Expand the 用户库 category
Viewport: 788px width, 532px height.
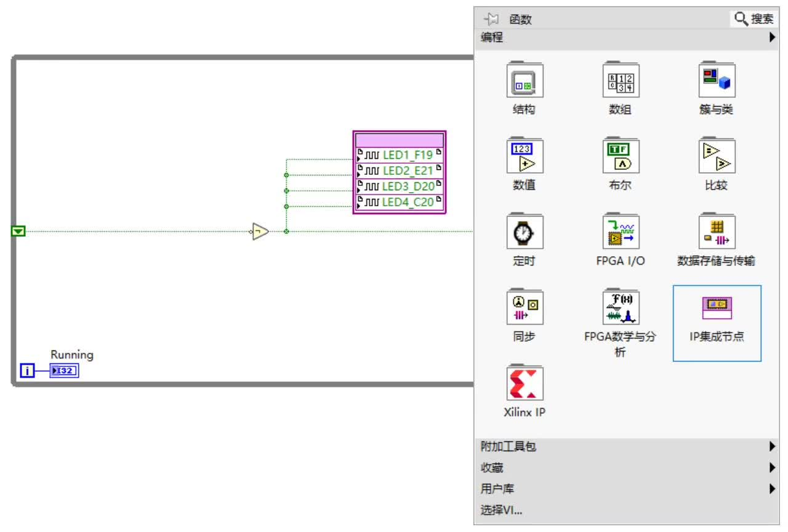(628, 489)
